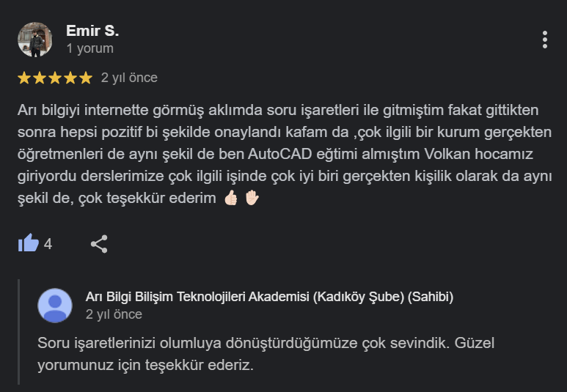This screenshot has height=392, width=567.
Task: Click Emir S.'s profile photo
Action: tap(34, 40)
